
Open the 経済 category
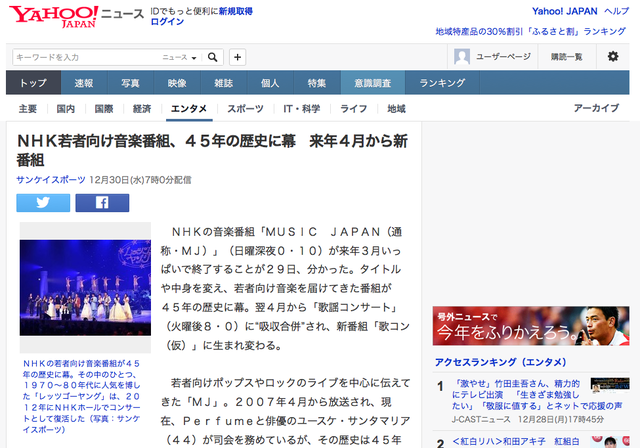[x=142, y=109]
